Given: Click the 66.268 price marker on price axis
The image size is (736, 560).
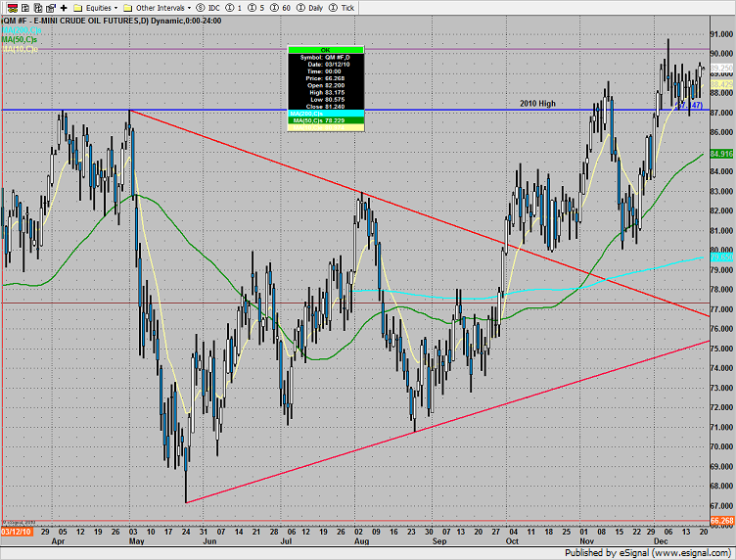Looking at the screenshot, I should (722, 521).
